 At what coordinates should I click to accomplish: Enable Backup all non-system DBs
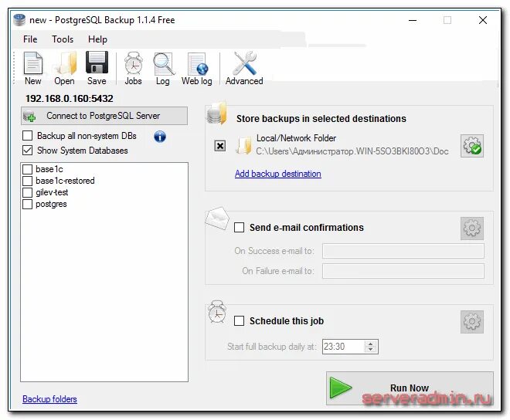(x=27, y=136)
